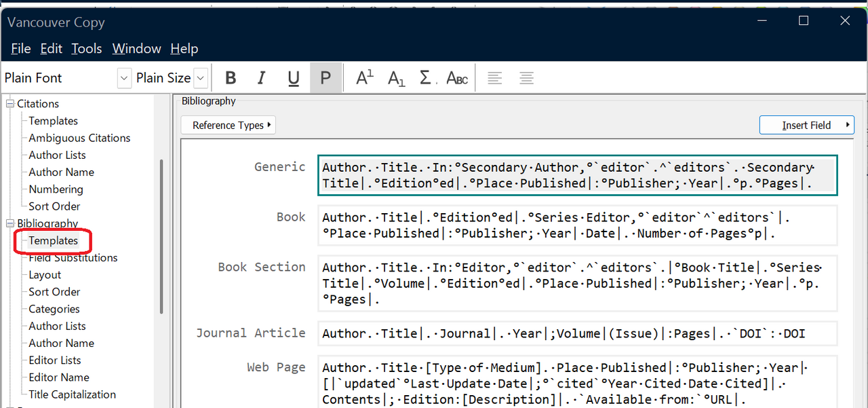Justify text alignment button
The width and height of the screenshot is (868, 408).
[526, 78]
